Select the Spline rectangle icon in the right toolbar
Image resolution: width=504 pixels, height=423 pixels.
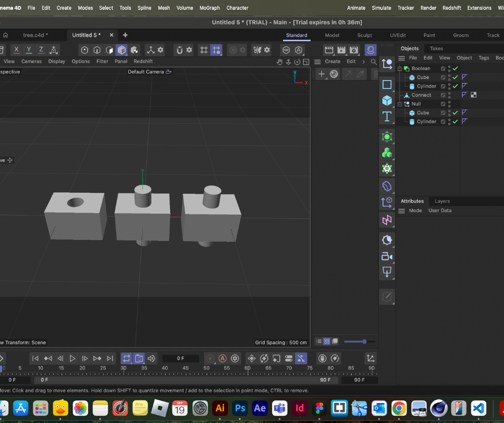[387, 84]
